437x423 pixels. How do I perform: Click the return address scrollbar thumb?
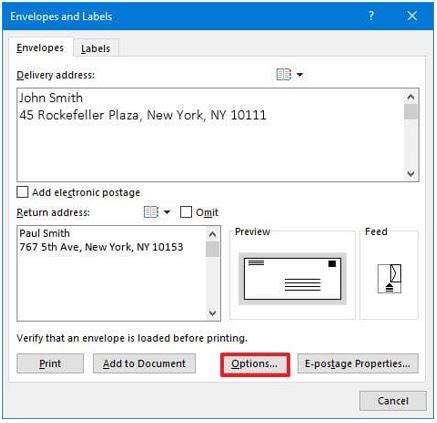click(212, 249)
